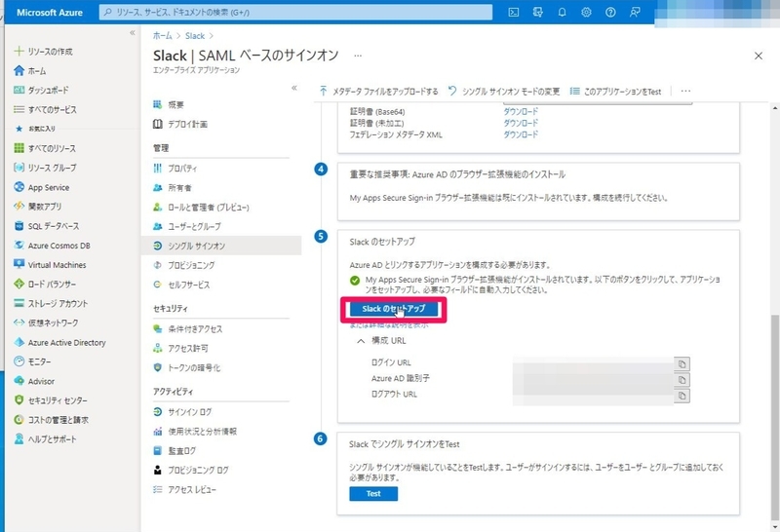Viewport: 780px width, 532px height.
Task: Open ロード バランサー in sidebar
Action: coord(45,284)
